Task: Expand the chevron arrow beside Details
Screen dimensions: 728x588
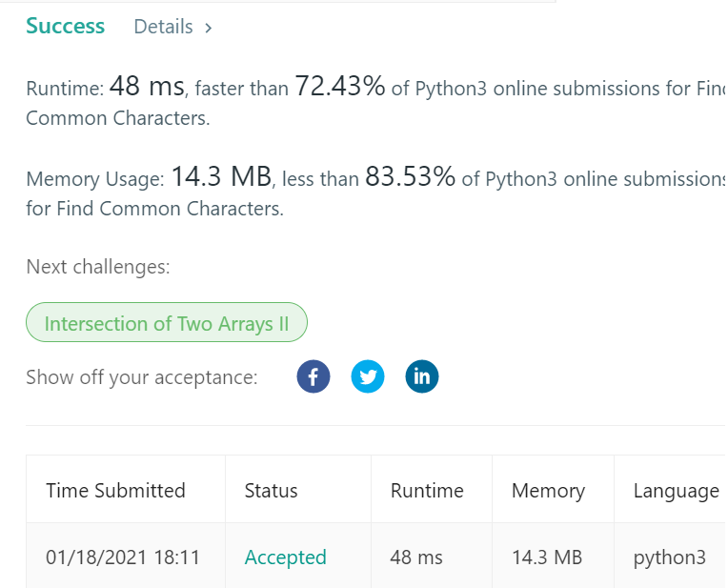Action: click(209, 28)
